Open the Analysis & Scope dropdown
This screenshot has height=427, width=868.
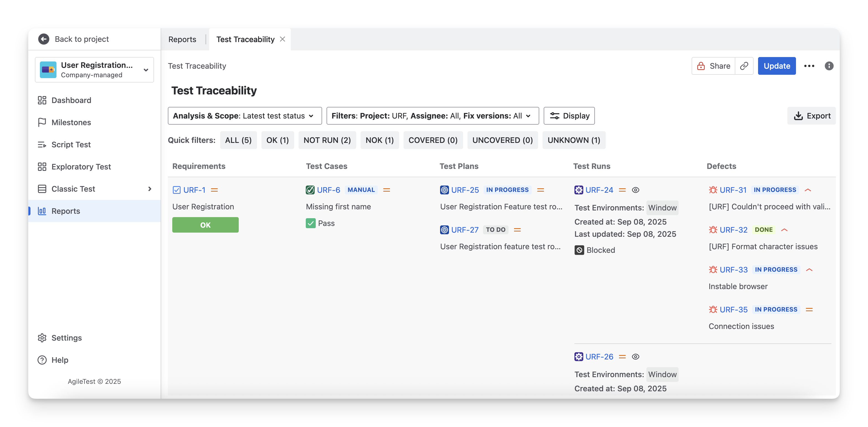(x=245, y=116)
